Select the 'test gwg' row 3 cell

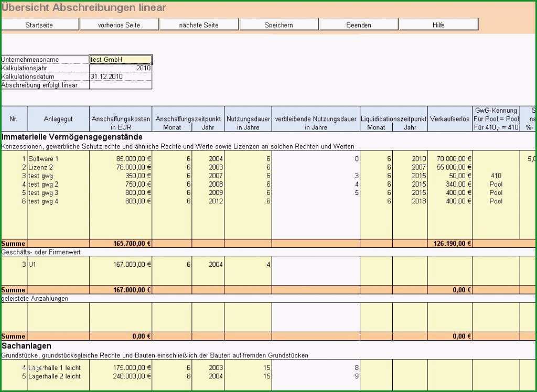click(58, 176)
